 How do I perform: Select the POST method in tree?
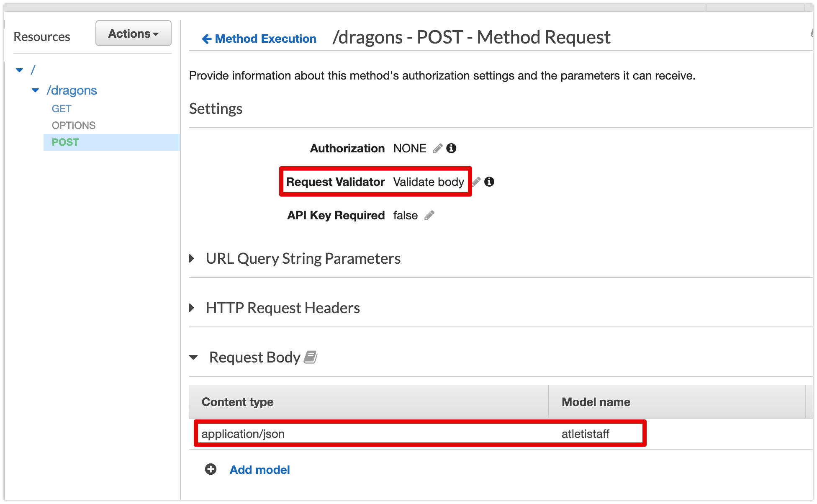coord(65,142)
